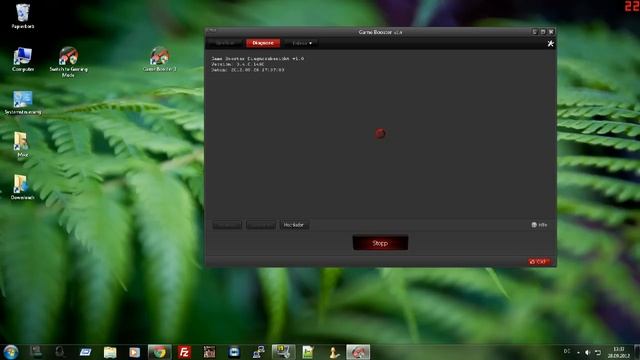
Task: Switch to the red Diagnose tab
Action: pyautogui.click(x=263, y=43)
